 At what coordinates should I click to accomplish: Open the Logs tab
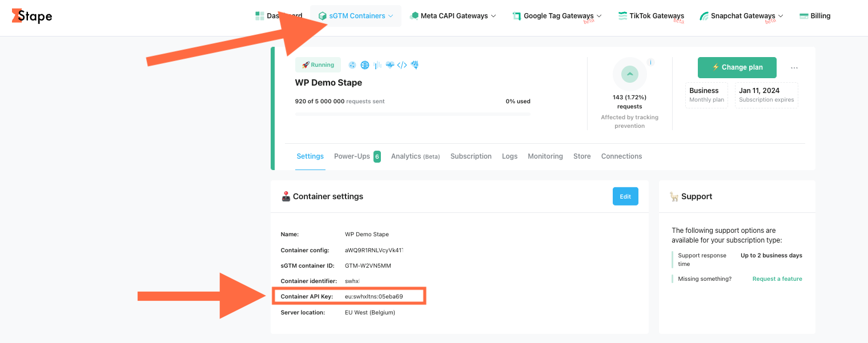(x=510, y=156)
